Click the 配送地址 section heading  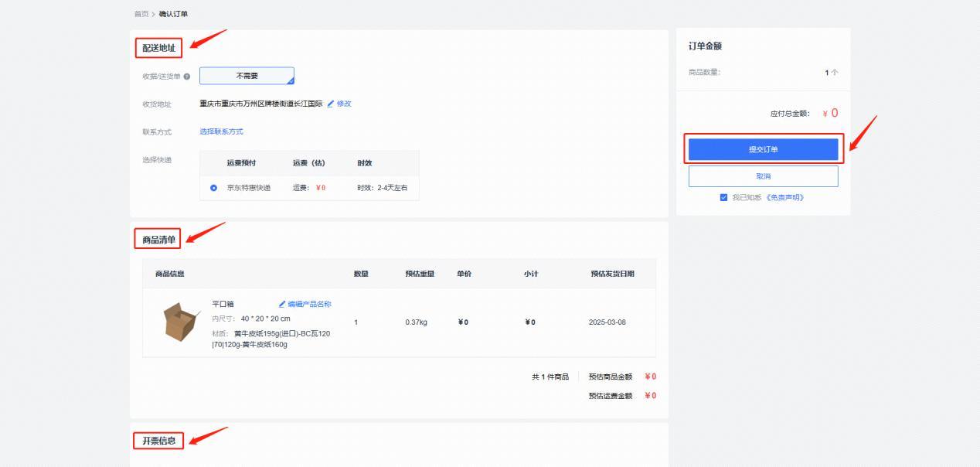point(158,48)
